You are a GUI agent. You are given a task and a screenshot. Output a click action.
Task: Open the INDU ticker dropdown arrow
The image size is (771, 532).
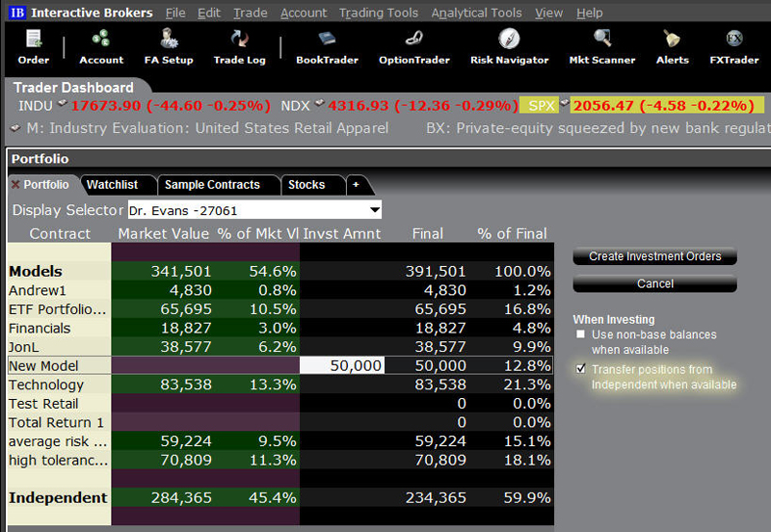point(62,103)
